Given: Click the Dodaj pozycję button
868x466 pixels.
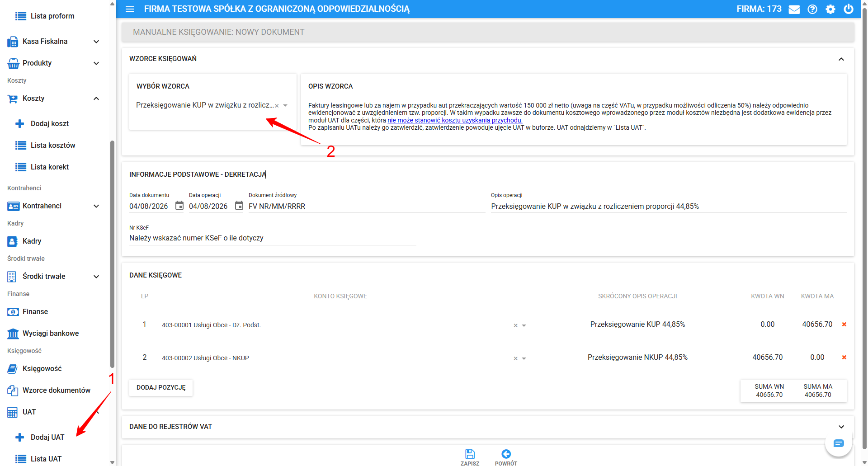Looking at the screenshot, I should pyautogui.click(x=161, y=388).
